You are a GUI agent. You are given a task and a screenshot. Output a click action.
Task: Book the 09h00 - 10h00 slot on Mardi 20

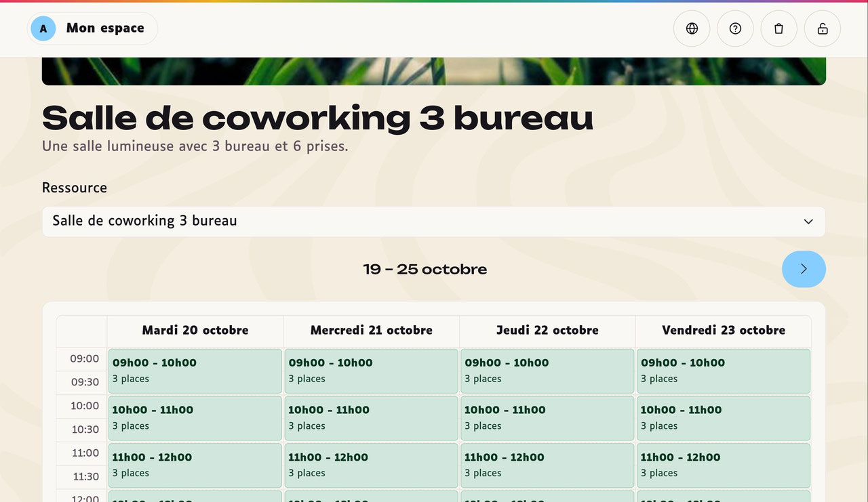[x=195, y=371]
